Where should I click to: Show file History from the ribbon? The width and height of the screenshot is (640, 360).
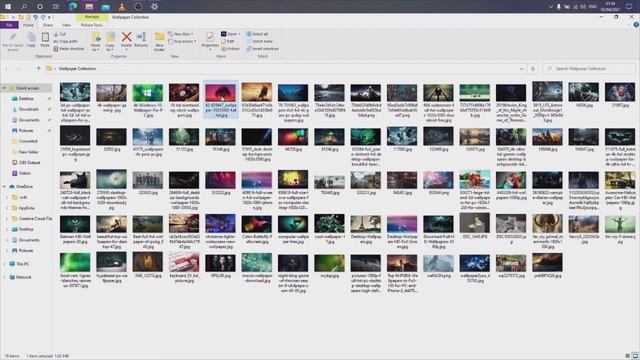[x=231, y=49]
